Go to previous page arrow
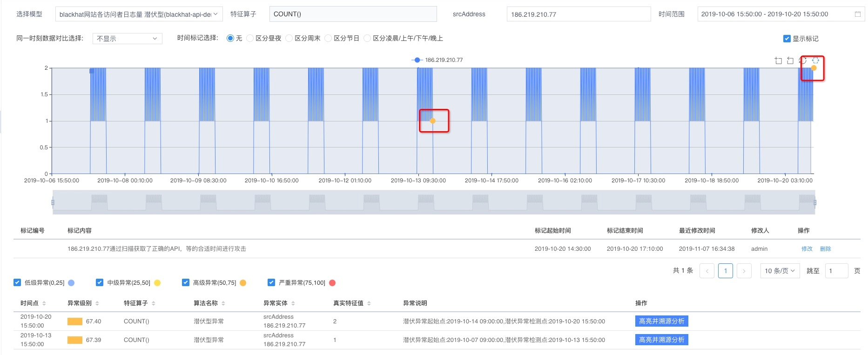This screenshot has width=868, height=355. point(707,271)
